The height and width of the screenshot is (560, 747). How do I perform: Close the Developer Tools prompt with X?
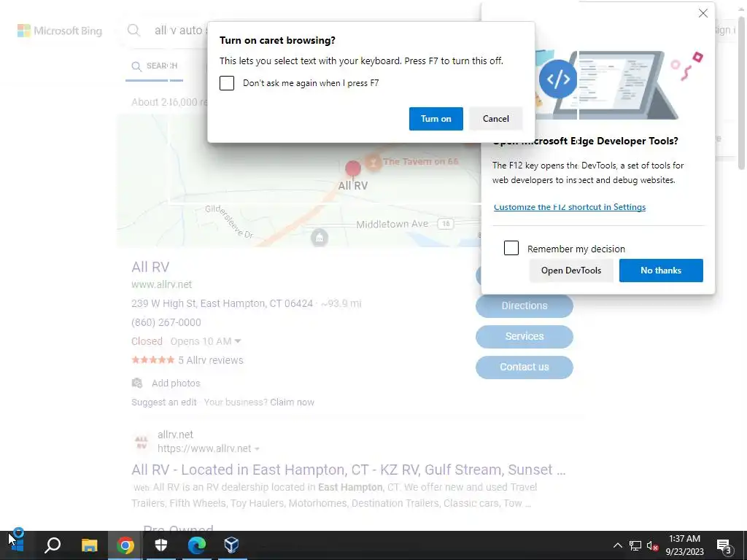coord(703,13)
